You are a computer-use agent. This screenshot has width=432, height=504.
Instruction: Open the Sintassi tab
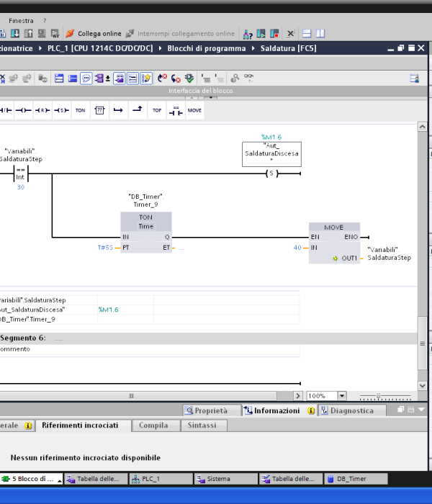(201, 426)
